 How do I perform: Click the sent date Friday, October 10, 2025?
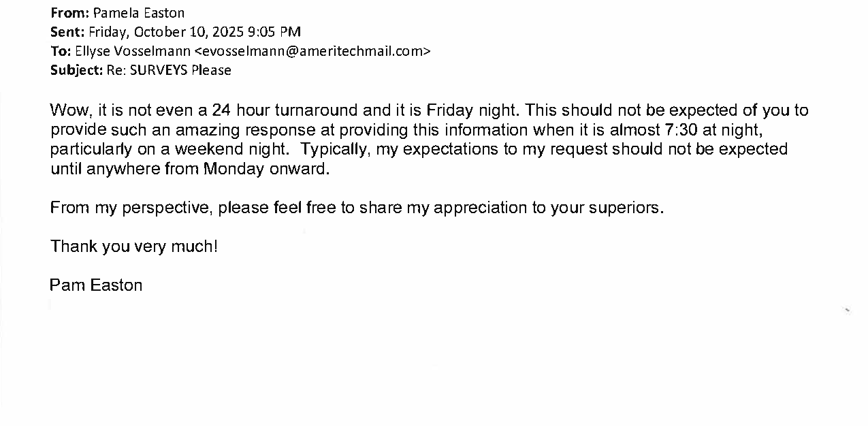[167, 32]
